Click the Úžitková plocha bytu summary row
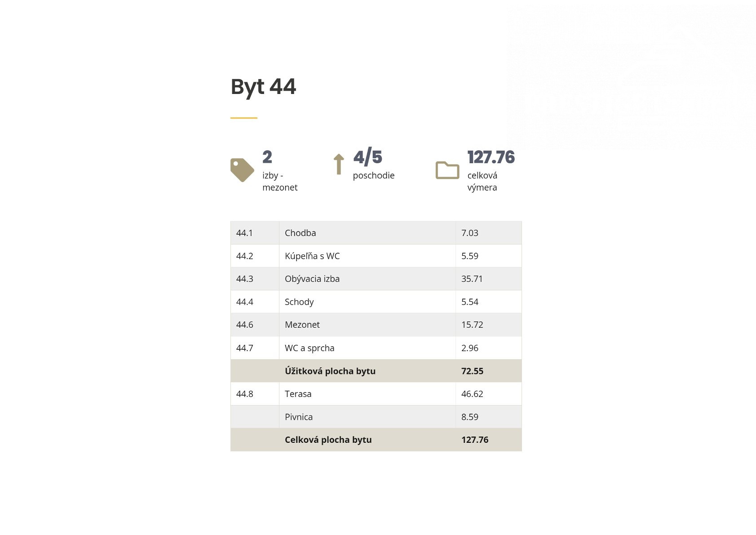756x535 pixels. tap(376, 371)
